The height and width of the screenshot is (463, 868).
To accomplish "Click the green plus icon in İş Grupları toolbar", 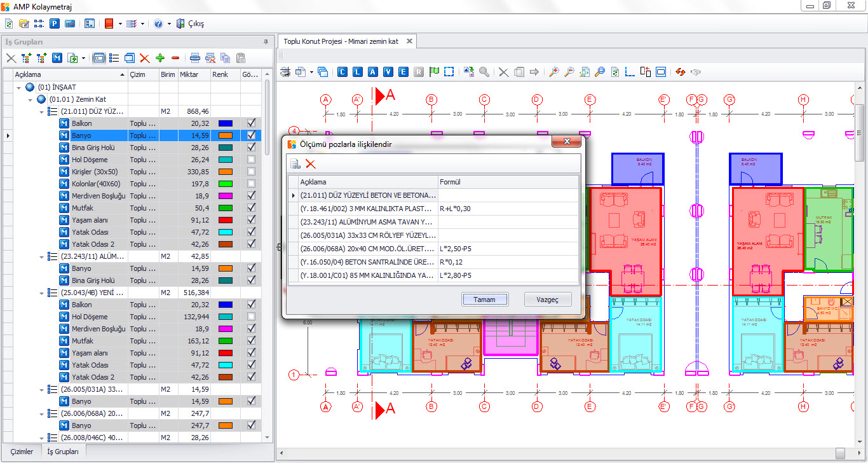I will [160, 58].
